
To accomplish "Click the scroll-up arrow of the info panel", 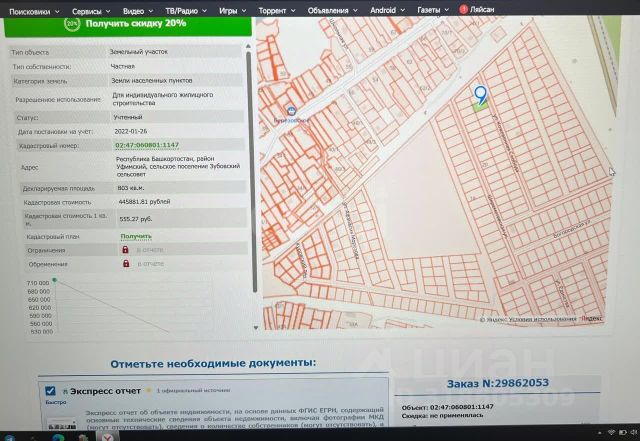I will [248, 47].
